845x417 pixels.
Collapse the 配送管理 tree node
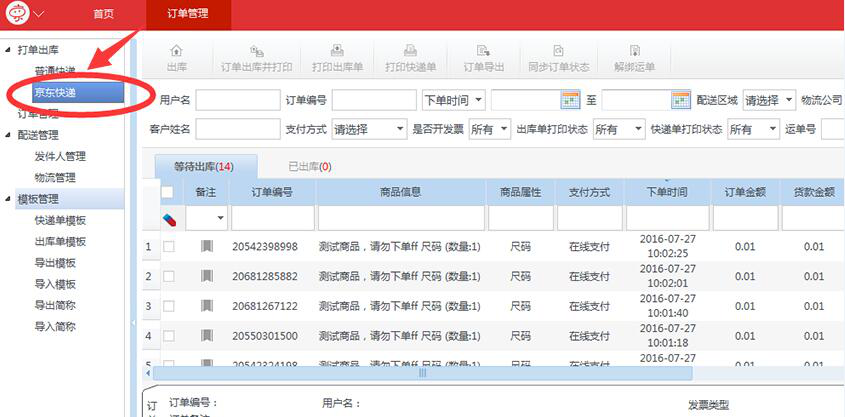(x=8, y=135)
